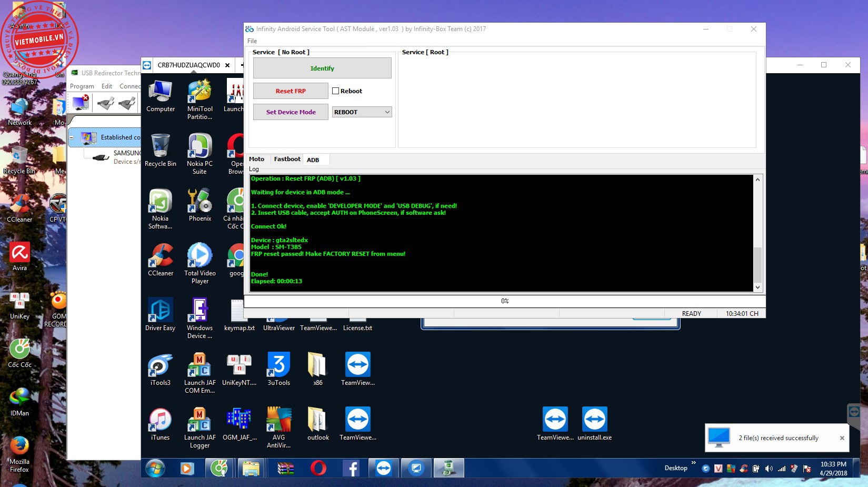Dismiss the files received notification
The width and height of the screenshot is (868, 487).
[842, 438]
